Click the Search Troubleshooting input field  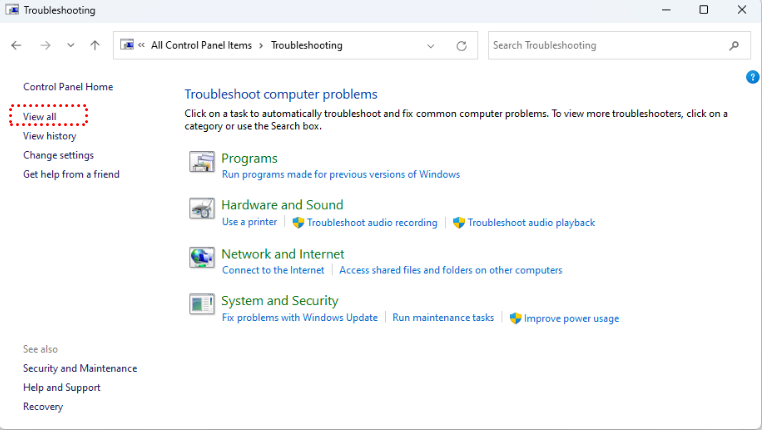[605, 46]
